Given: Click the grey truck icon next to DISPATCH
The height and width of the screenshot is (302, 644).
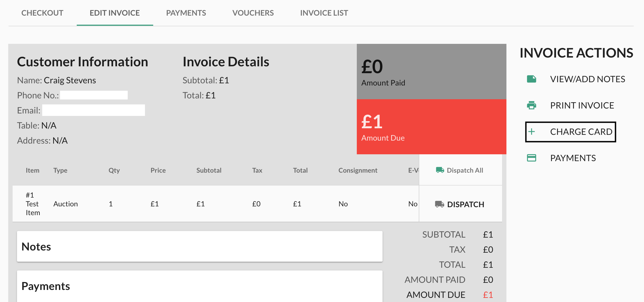Looking at the screenshot, I should [x=439, y=204].
